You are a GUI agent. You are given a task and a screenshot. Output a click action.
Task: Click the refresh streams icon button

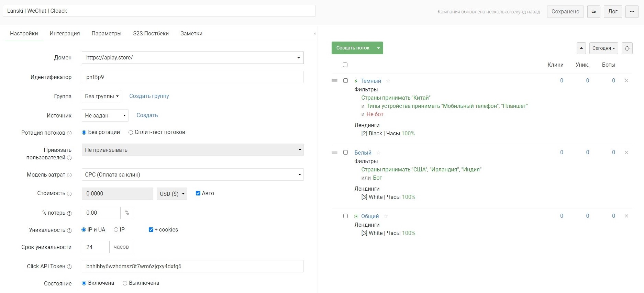point(627,48)
